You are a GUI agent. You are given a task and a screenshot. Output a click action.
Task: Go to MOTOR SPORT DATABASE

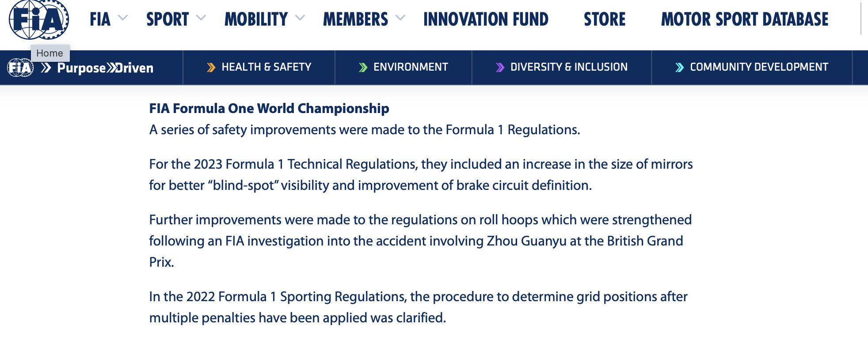(745, 19)
